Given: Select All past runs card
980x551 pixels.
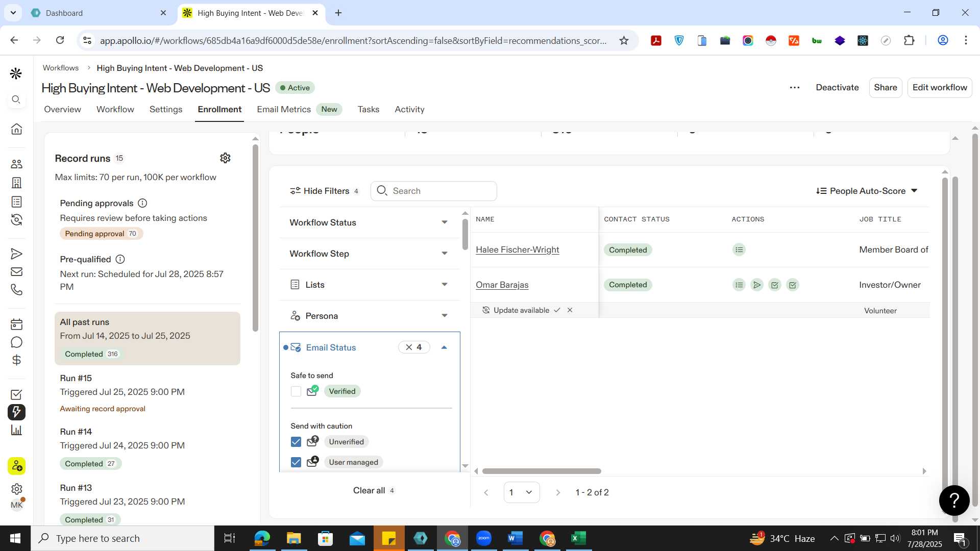Looking at the screenshot, I should [x=148, y=338].
